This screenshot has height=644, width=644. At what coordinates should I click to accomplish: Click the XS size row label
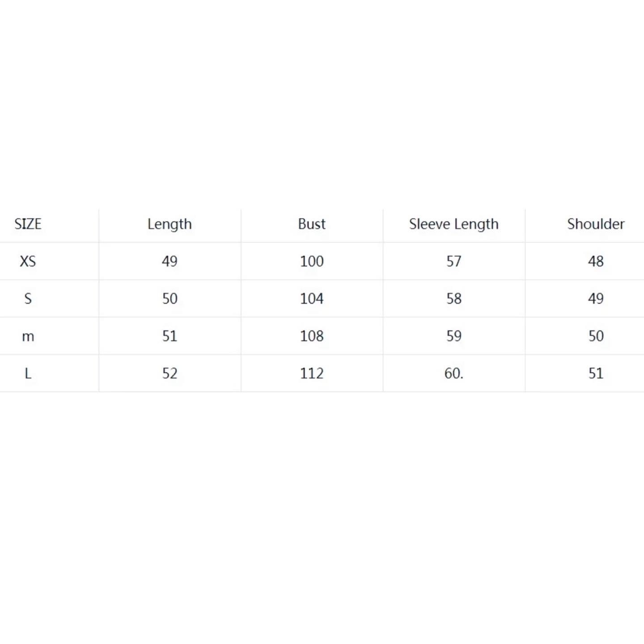click(x=28, y=261)
